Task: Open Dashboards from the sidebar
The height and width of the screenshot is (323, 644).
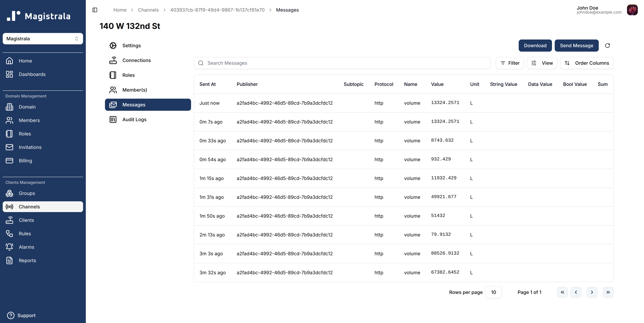Action: [x=32, y=74]
